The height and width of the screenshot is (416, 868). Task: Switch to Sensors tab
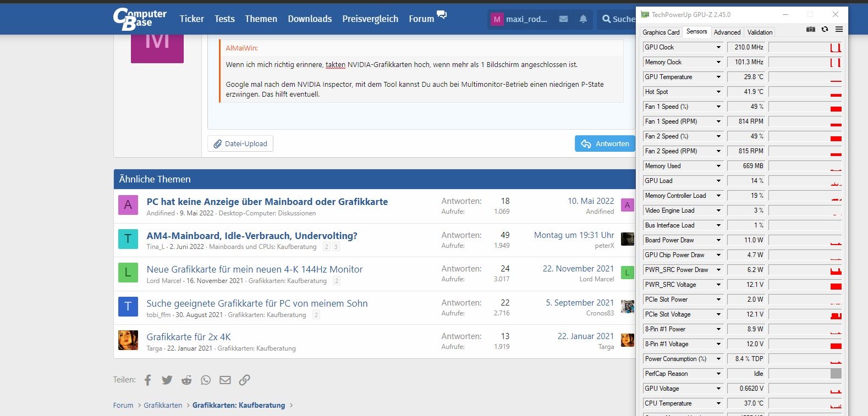click(x=696, y=31)
